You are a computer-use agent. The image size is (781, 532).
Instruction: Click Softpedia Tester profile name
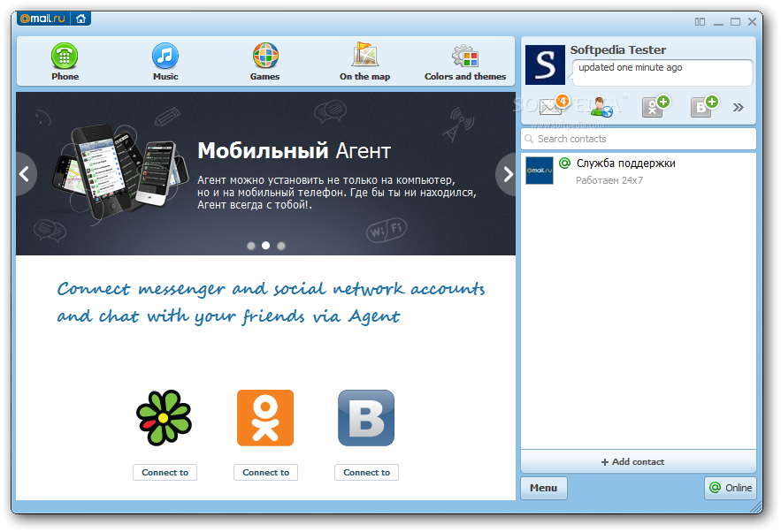[x=617, y=49]
